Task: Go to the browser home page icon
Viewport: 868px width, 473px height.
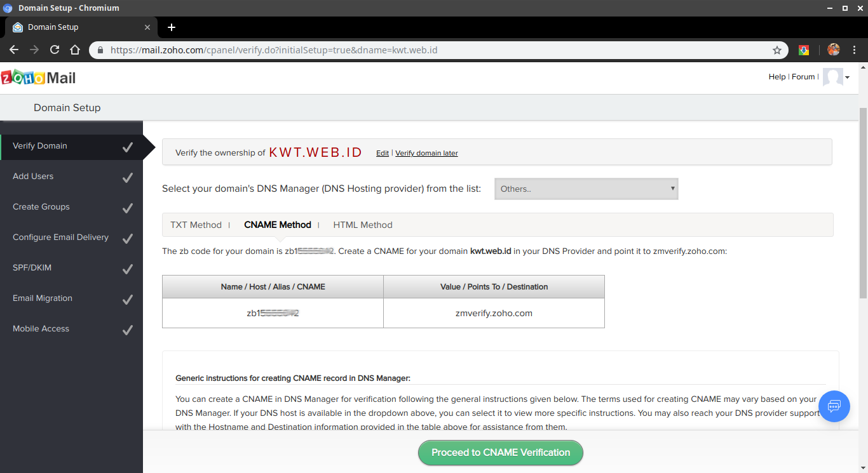Action: tap(75, 50)
